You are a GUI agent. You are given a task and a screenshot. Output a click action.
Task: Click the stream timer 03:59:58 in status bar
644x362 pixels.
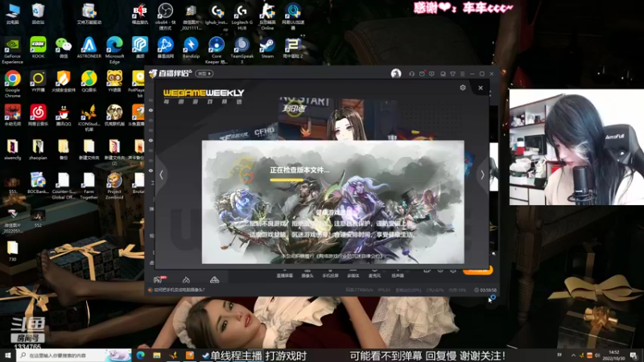click(485, 290)
